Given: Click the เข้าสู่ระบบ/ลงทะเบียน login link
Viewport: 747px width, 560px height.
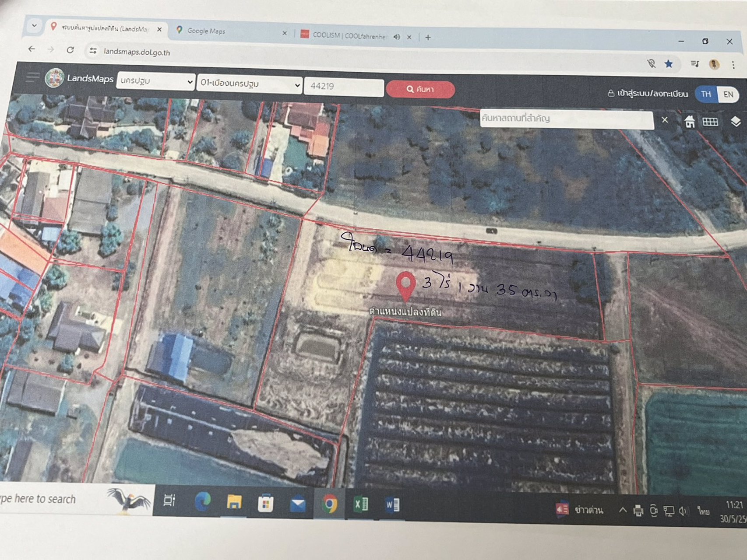Looking at the screenshot, I should click(648, 93).
